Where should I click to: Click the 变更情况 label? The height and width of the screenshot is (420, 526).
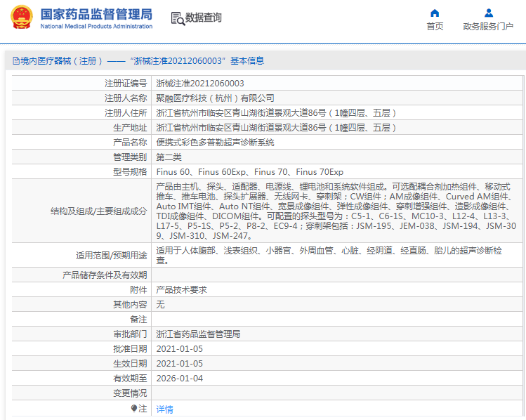point(130,393)
